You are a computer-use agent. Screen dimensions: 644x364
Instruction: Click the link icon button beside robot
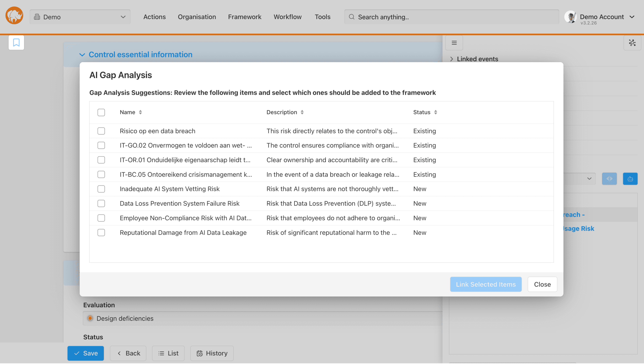coord(609,179)
